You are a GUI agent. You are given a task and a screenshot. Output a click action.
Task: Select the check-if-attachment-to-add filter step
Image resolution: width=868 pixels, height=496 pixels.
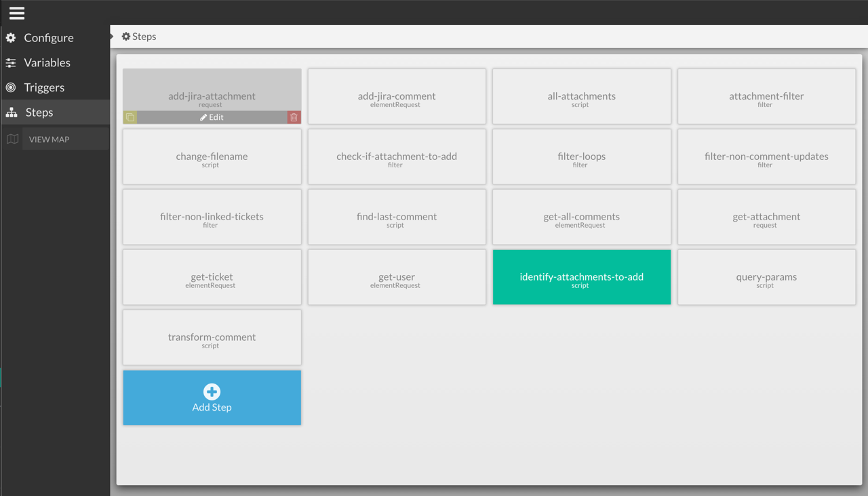click(397, 157)
